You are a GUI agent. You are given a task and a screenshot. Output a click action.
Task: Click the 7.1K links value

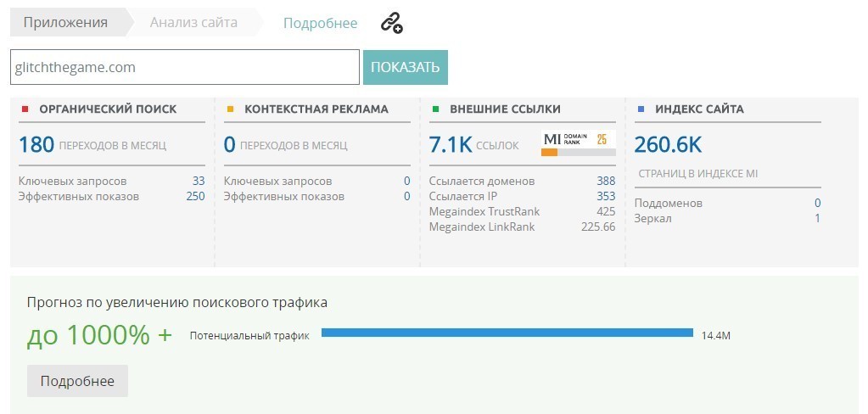click(x=451, y=145)
